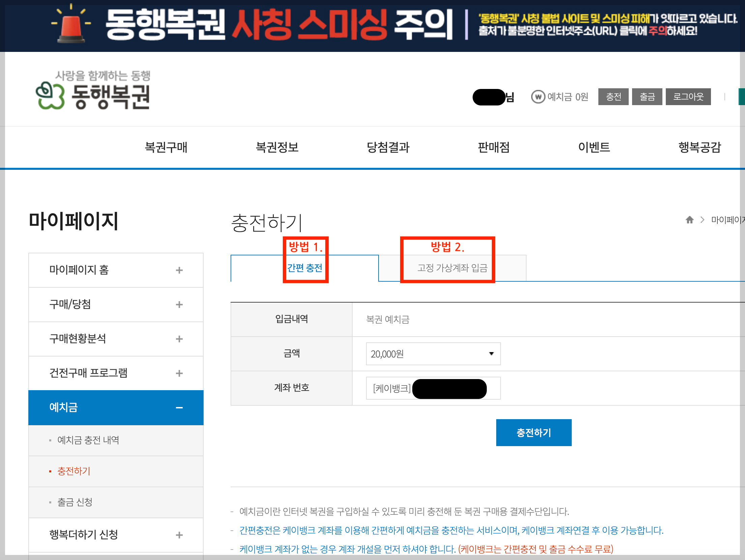Image resolution: width=745 pixels, height=560 pixels.
Task: Click the 로그아웃 button
Action: pyautogui.click(x=688, y=97)
